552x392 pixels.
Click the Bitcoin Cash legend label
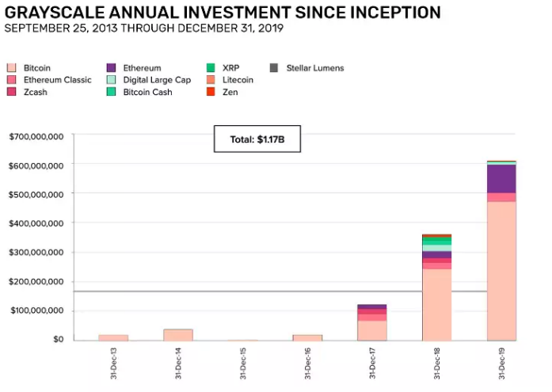click(147, 92)
